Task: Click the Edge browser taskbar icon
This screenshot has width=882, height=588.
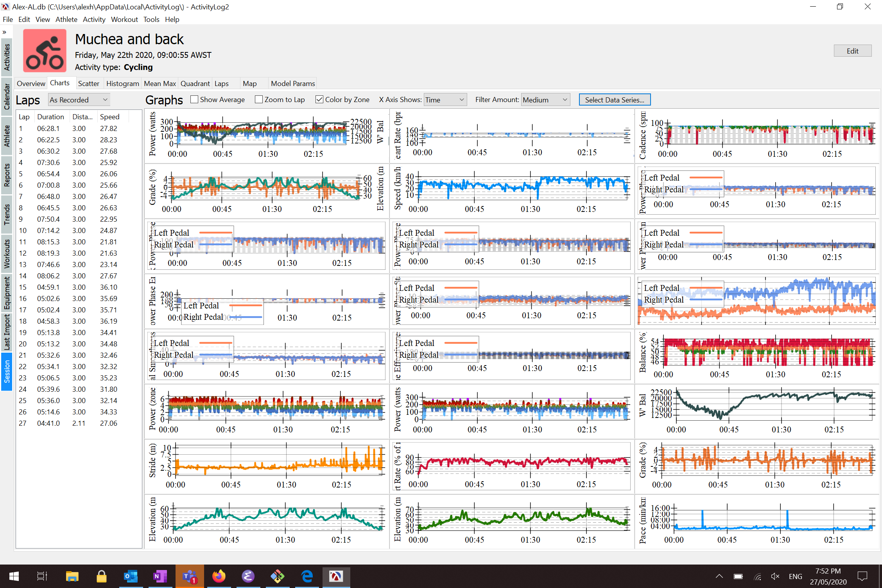Action: [x=307, y=576]
